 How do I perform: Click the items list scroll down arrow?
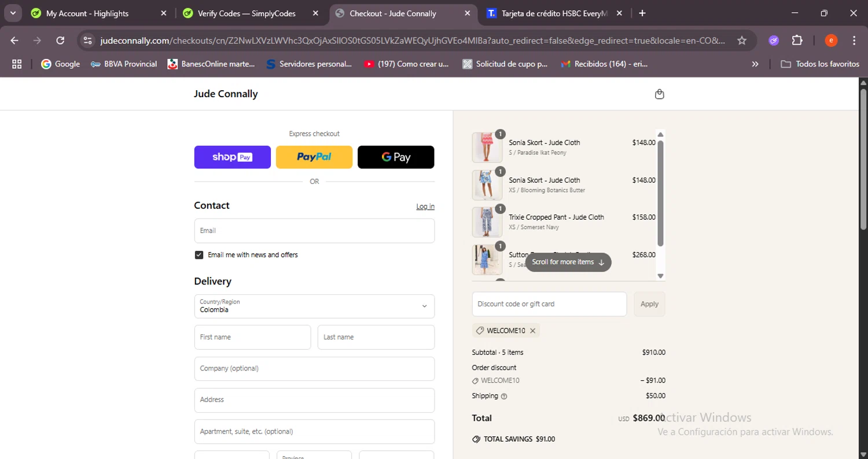(x=660, y=276)
